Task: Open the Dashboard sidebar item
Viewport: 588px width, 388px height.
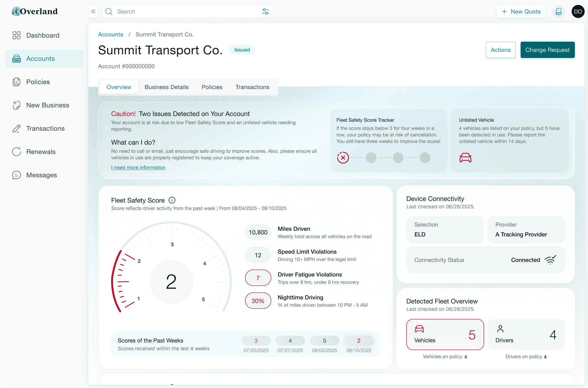Action: (43, 35)
